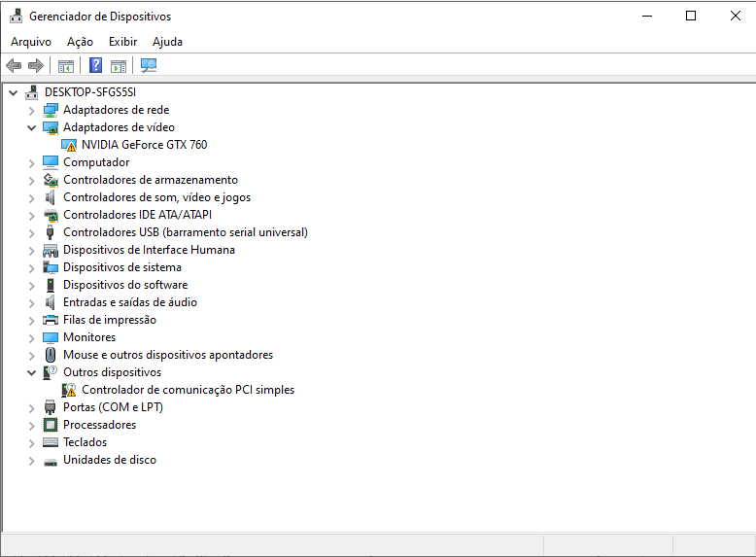Expand Adaptadores de rede
The image size is (756, 557).
coord(32,111)
